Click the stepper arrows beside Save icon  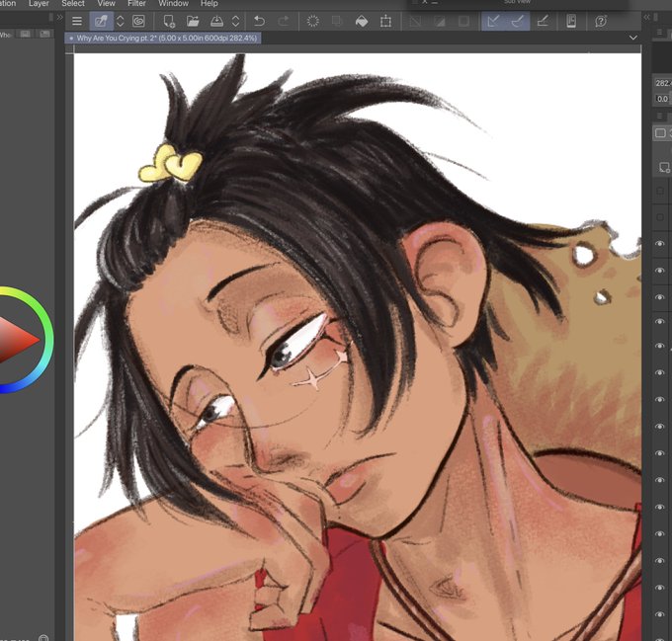236,21
